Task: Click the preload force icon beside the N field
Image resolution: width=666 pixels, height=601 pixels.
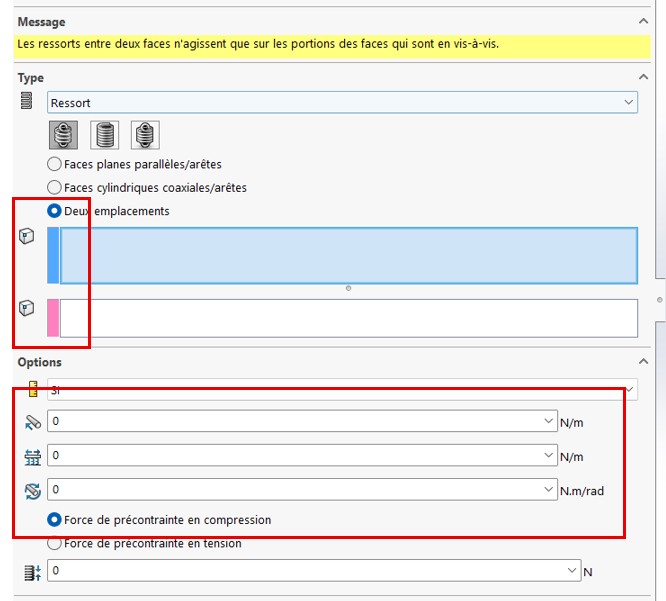Action: coord(31,572)
